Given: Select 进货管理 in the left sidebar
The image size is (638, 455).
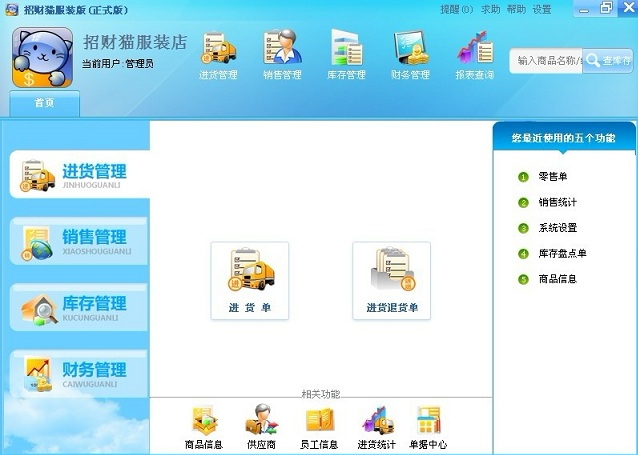Looking at the screenshot, I should pyautogui.click(x=80, y=174).
